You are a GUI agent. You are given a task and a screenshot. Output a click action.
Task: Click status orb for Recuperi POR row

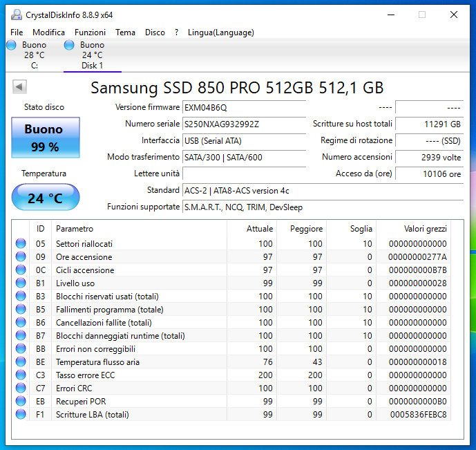(21, 401)
